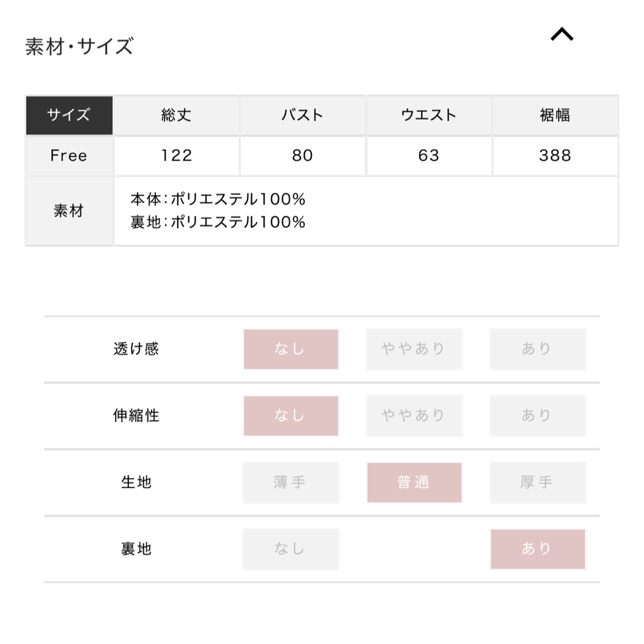Viewport: 644px width, 644px height.
Task: Choose 普通 for 生地
Action: tap(414, 482)
